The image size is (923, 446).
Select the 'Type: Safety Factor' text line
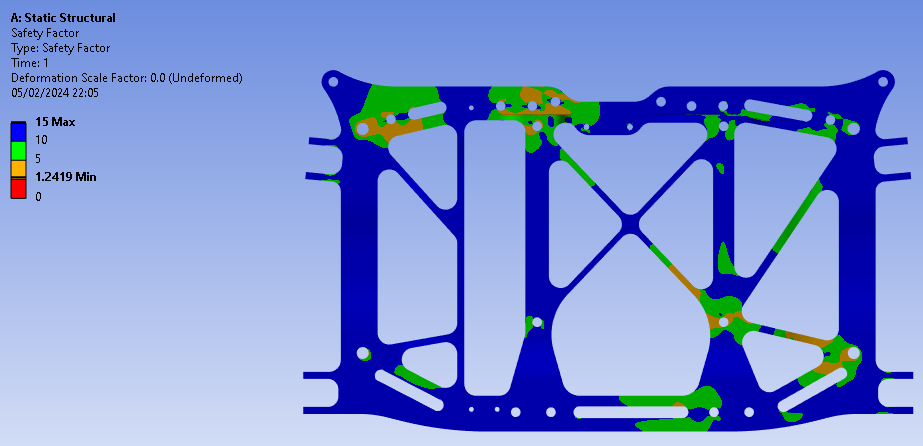tap(60, 48)
